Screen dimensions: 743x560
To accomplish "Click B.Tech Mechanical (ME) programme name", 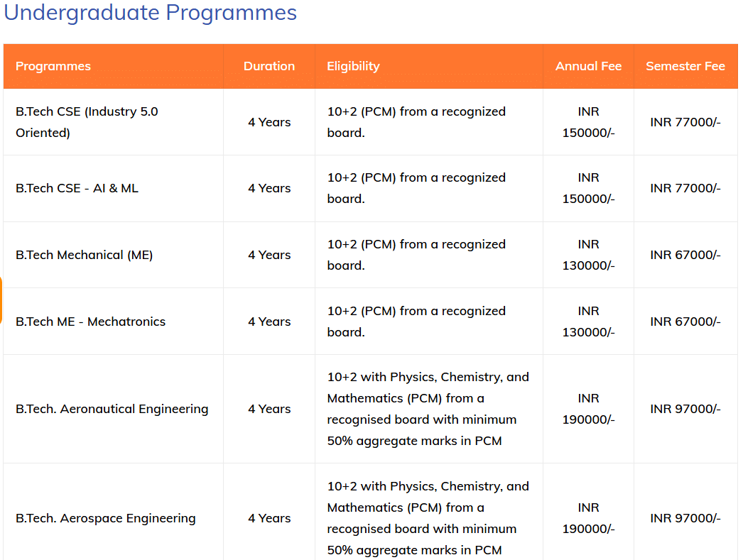I will 85,255.
